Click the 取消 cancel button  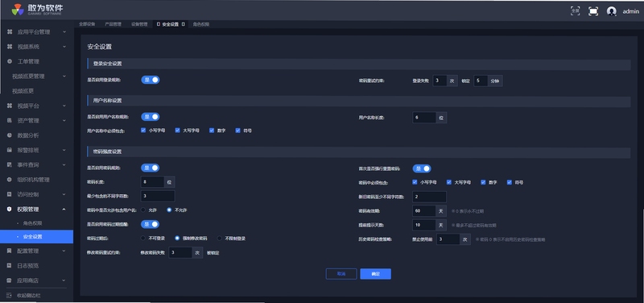341,274
